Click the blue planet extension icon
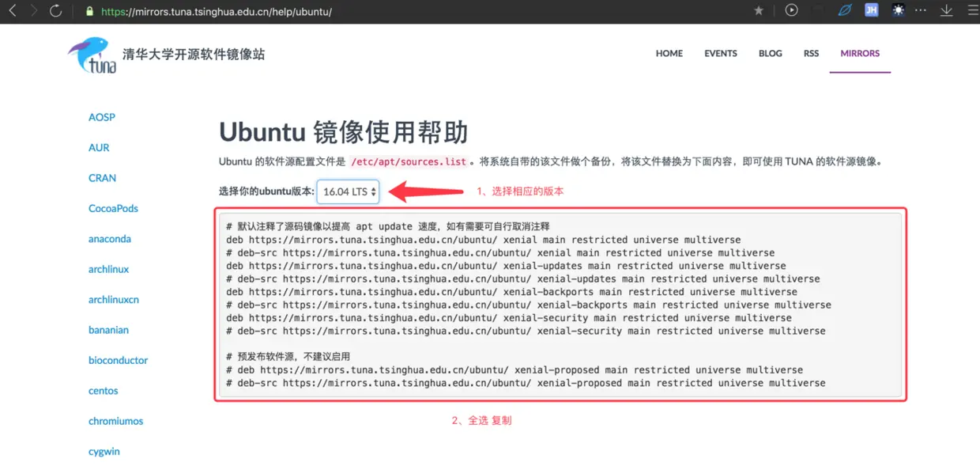The image size is (980, 466). (845, 11)
